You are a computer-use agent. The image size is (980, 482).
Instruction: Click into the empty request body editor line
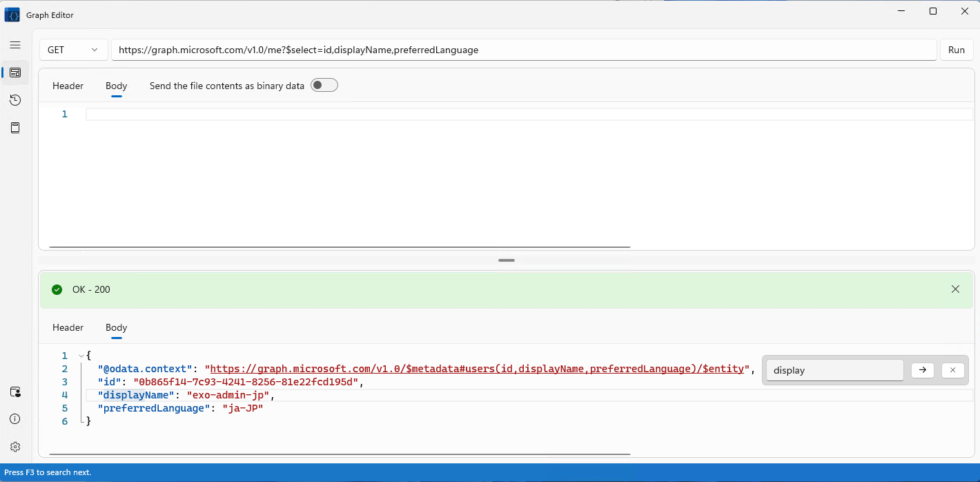[529, 114]
